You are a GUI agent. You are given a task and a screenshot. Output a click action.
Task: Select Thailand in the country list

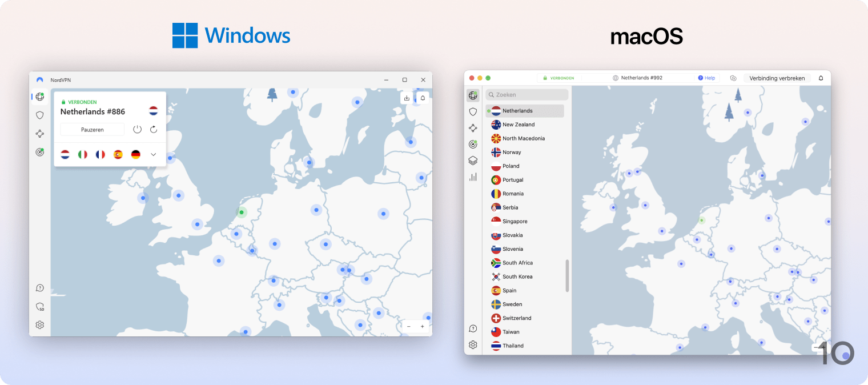[x=525, y=346]
